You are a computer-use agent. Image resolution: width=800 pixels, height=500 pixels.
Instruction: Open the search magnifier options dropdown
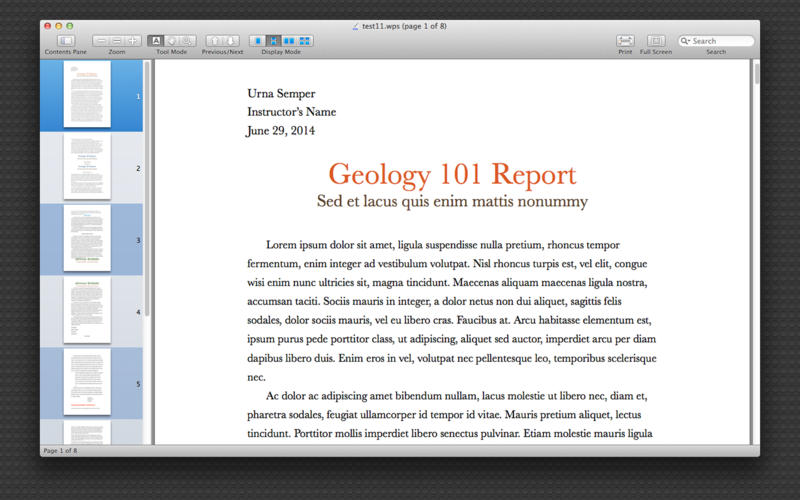(686, 41)
